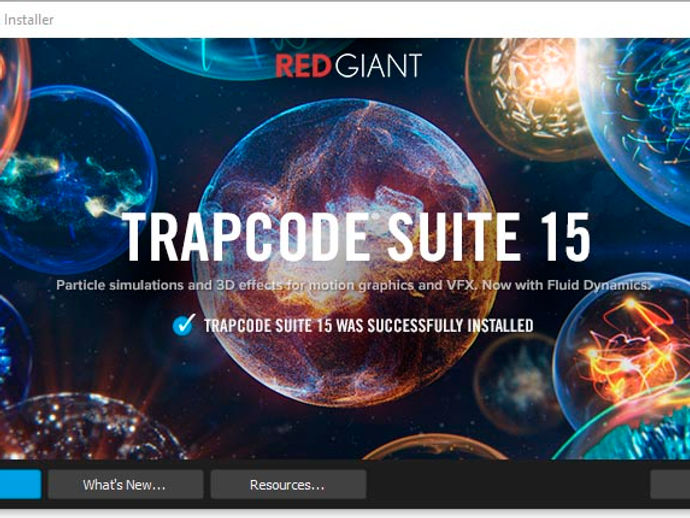Click the 'Particle simulations and 3D effects' tagline
Image resolution: width=690 pixels, height=518 pixels.
click(352, 285)
